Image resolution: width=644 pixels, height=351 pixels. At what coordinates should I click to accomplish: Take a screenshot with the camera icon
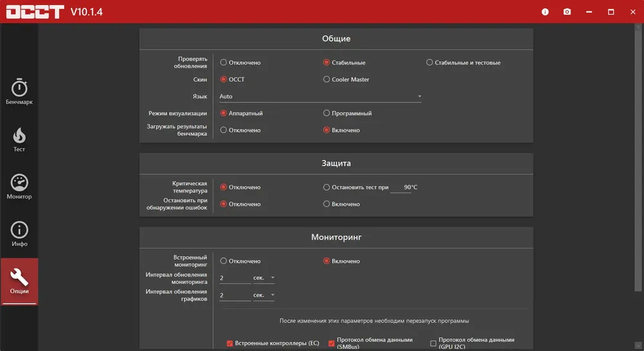point(567,12)
